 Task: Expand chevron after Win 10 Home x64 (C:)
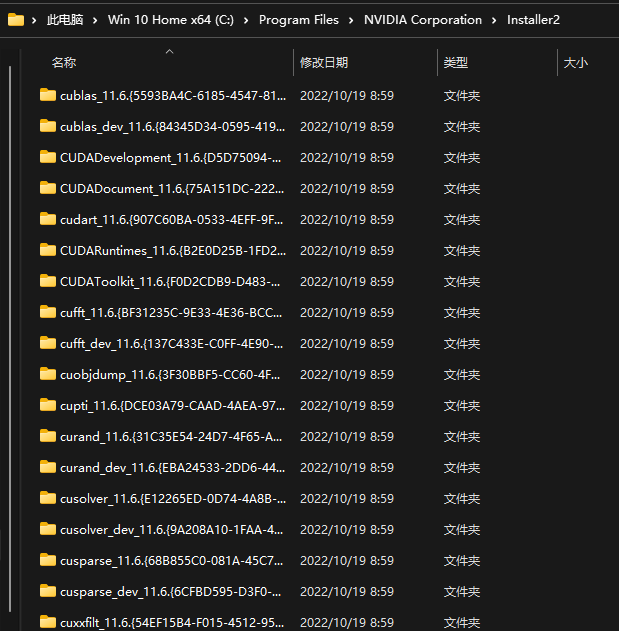246,20
